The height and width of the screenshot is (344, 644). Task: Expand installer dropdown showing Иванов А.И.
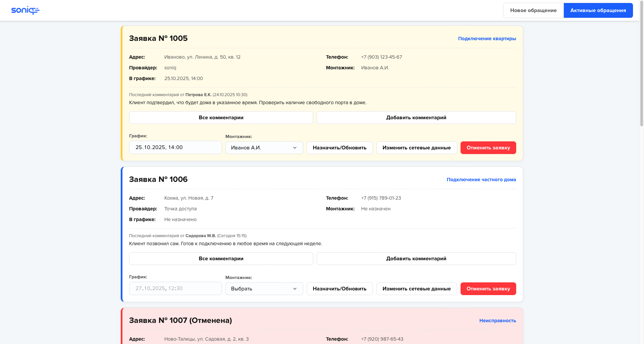click(264, 148)
